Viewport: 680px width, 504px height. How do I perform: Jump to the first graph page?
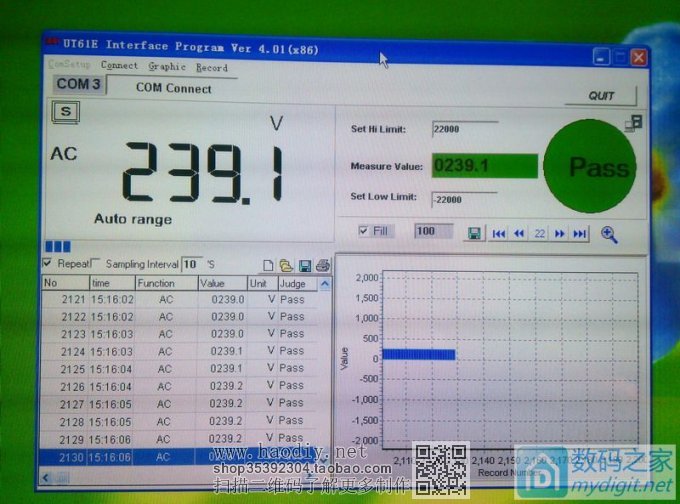click(499, 233)
